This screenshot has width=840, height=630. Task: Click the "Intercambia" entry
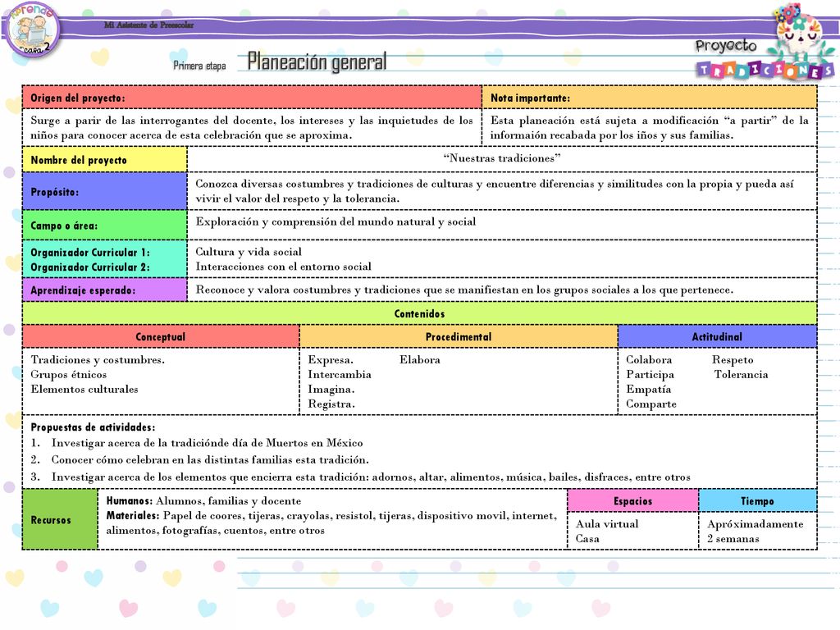(340, 374)
